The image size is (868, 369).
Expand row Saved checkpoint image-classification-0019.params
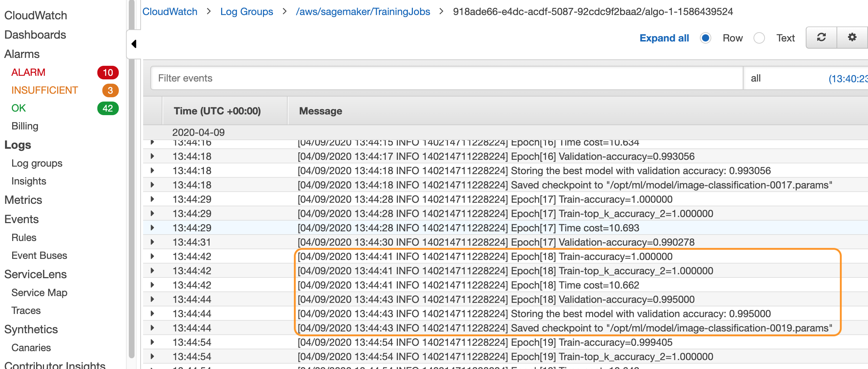point(152,328)
